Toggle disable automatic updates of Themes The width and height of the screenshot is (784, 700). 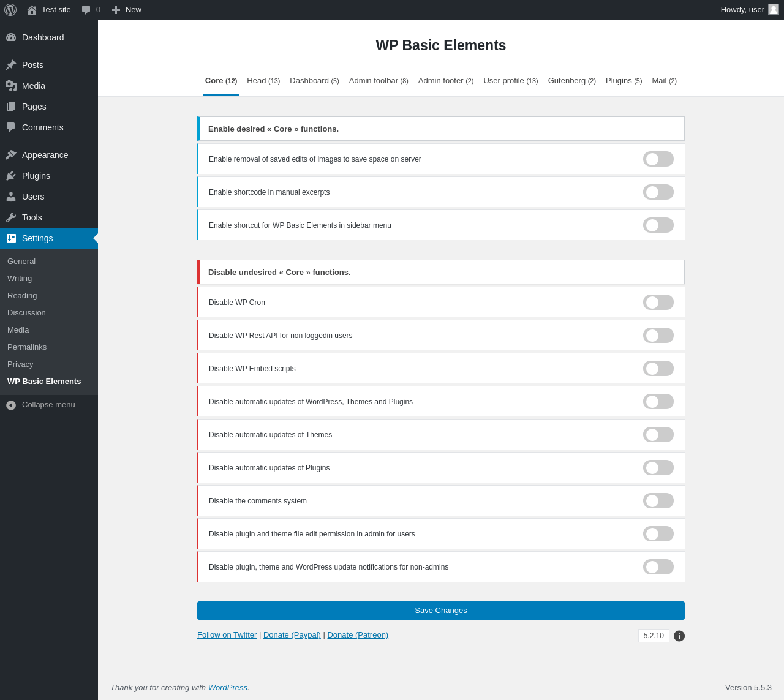[658, 435]
